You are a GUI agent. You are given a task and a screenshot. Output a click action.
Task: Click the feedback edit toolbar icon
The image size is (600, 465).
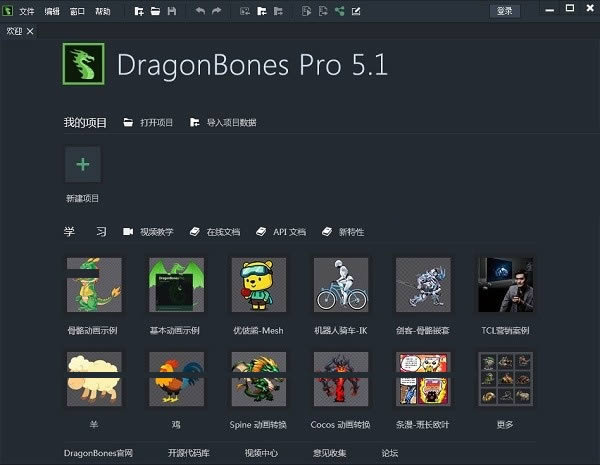click(356, 11)
